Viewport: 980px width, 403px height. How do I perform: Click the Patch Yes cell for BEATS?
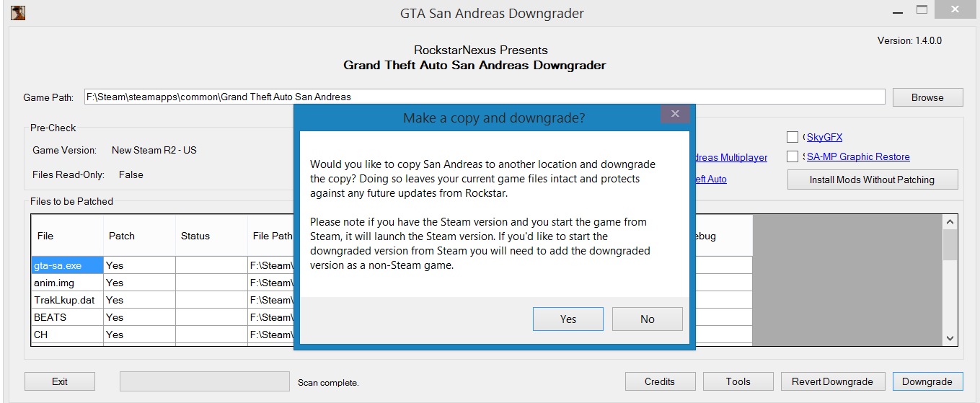point(139,317)
